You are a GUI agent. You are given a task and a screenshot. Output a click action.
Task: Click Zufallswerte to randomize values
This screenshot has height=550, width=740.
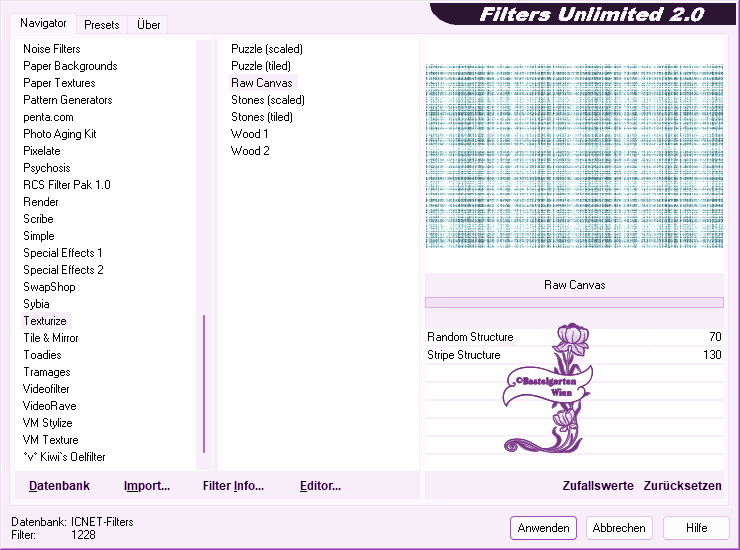[x=598, y=486]
